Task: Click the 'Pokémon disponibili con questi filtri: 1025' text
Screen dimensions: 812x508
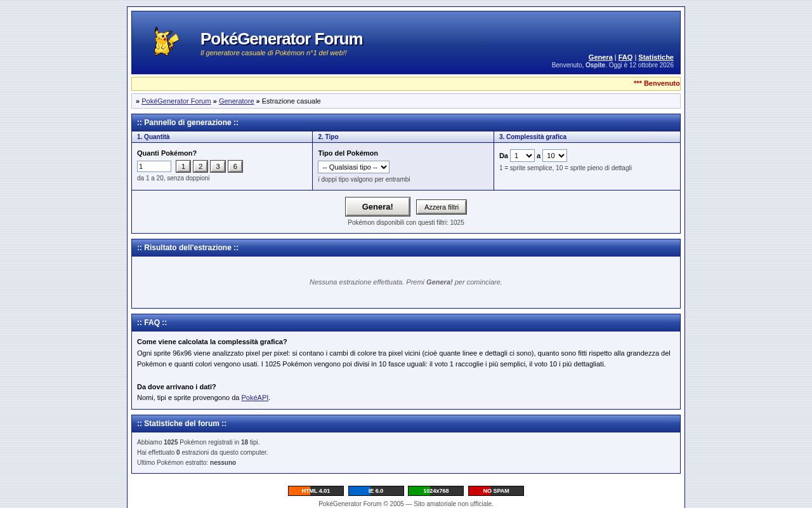Action: tap(406, 223)
